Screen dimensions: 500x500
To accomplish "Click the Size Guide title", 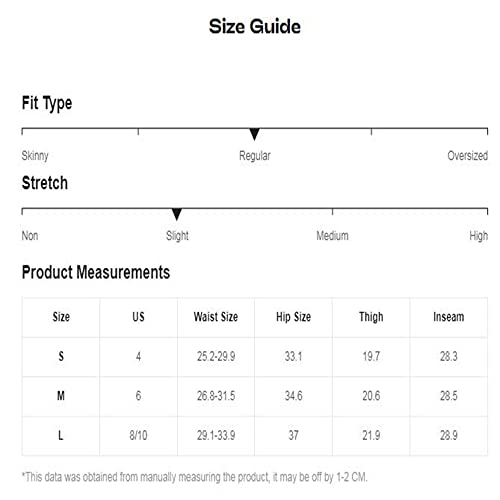I will pos(255,26).
